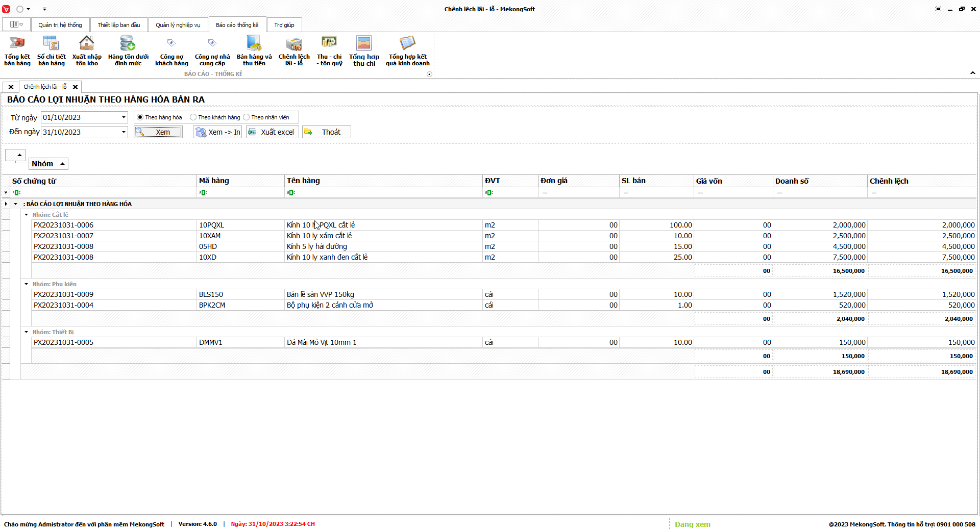Screen dimensions: 980x530
Task: Click the Xuất excel button
Action: pyautogui.click(x=272, y=132)
